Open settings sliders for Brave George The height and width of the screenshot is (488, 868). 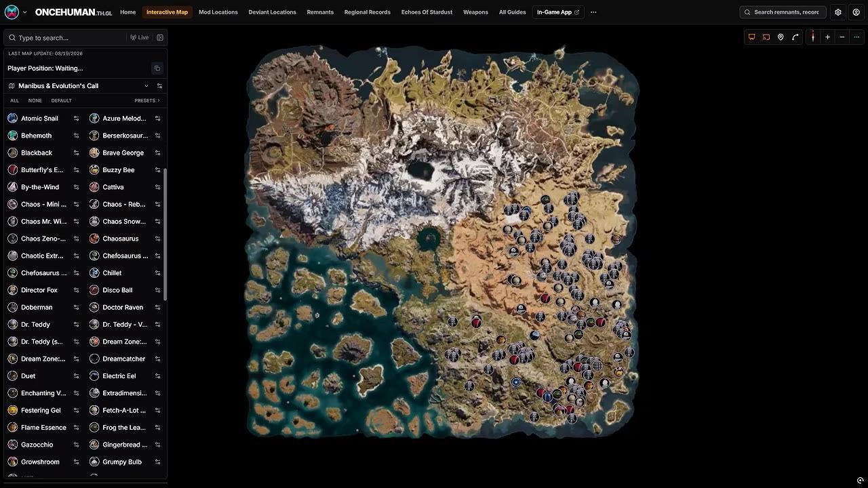[157, 153]
